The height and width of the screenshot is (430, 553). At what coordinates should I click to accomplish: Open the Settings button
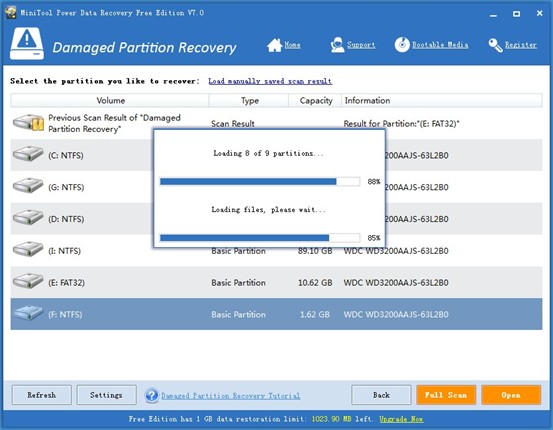(x=106, y=395)
